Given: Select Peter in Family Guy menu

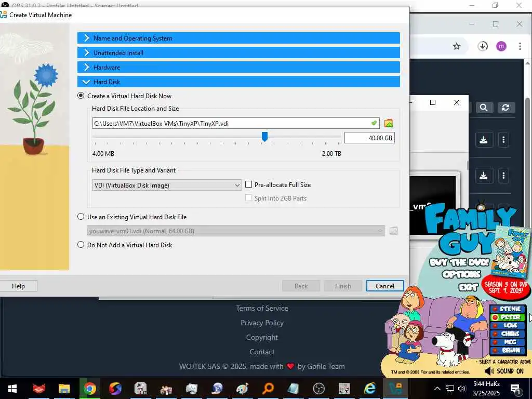Looking at the screenshot, I should 508,317.
